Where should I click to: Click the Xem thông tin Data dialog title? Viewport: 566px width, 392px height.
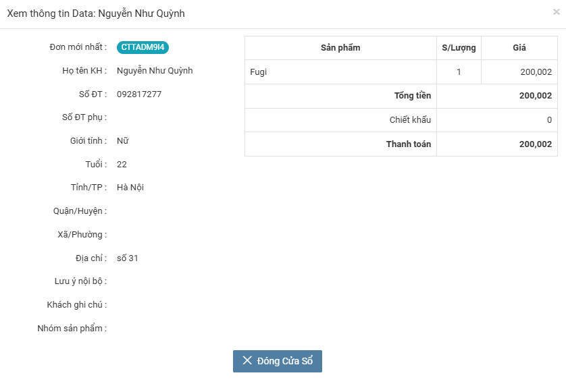click(96, 13)
